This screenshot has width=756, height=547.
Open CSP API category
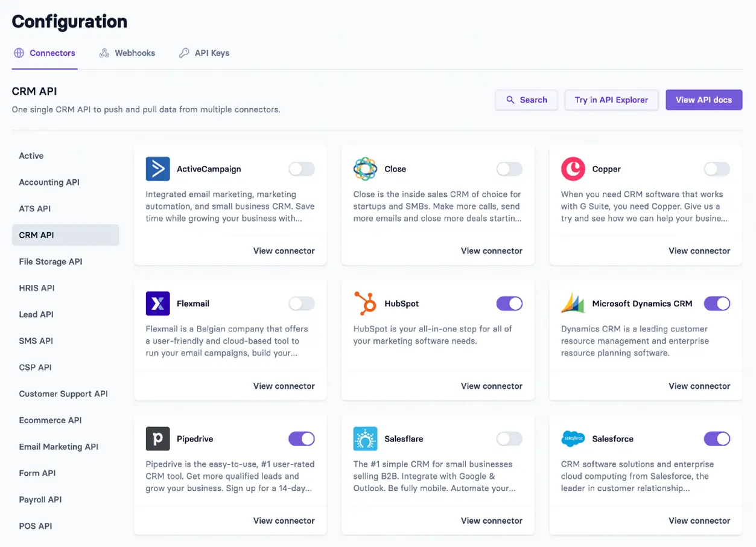point(65,367)
